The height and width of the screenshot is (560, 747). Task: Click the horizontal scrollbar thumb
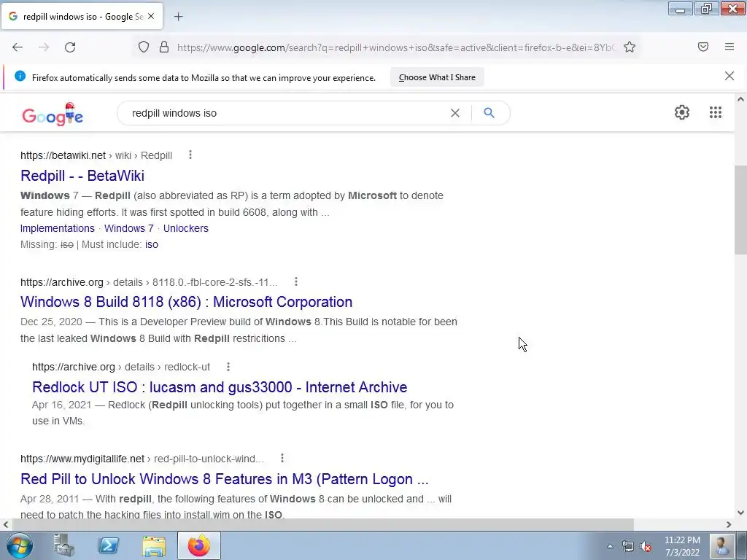323,524
